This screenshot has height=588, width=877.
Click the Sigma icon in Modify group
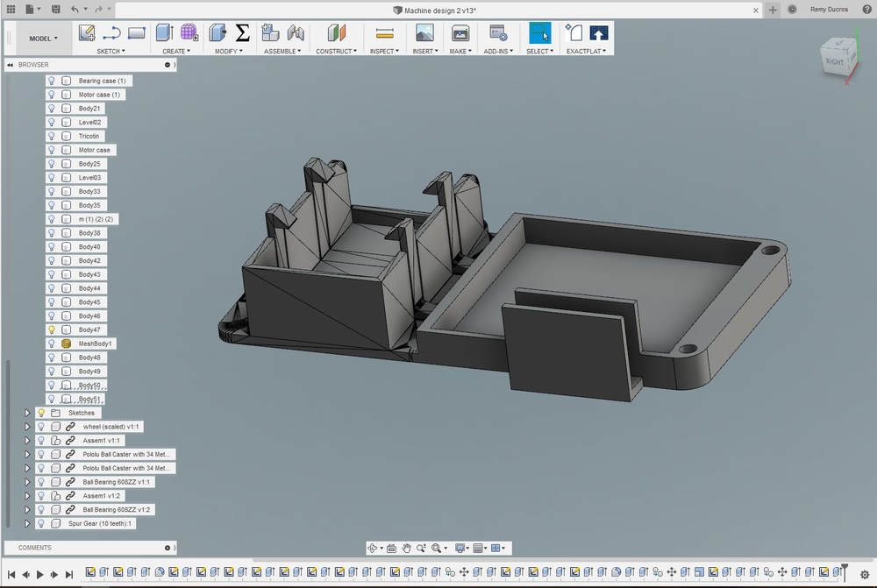243,33
